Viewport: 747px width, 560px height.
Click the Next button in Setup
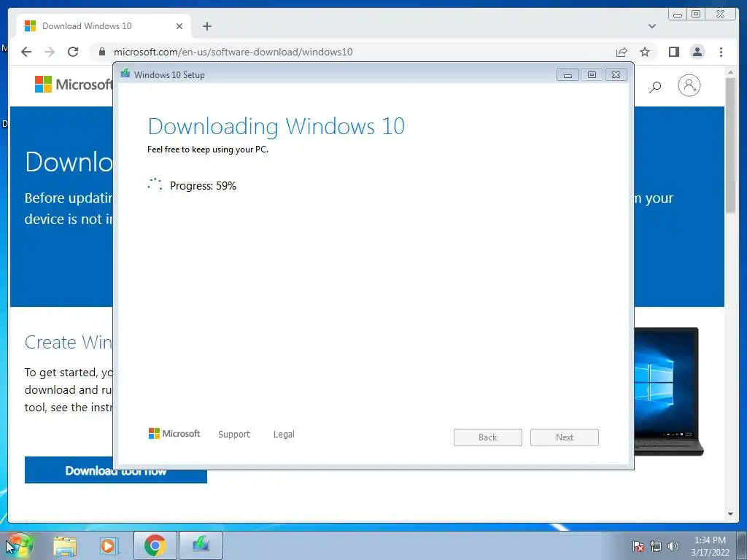tap(565, 437)
